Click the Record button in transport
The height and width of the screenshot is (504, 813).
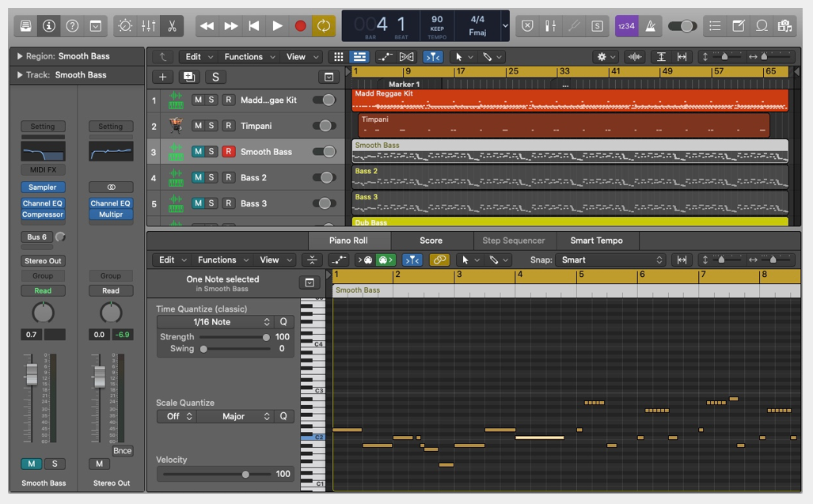coord(300,26)
